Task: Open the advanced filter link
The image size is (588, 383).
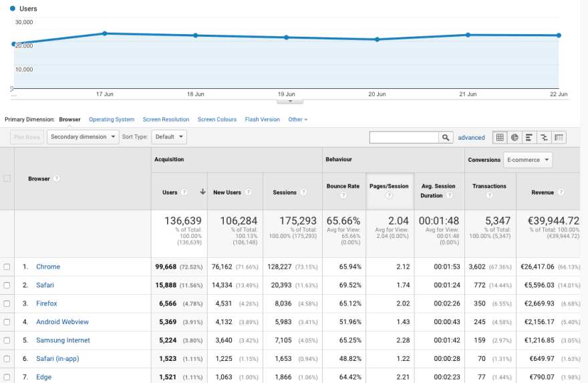Action: tap(471, 138)
